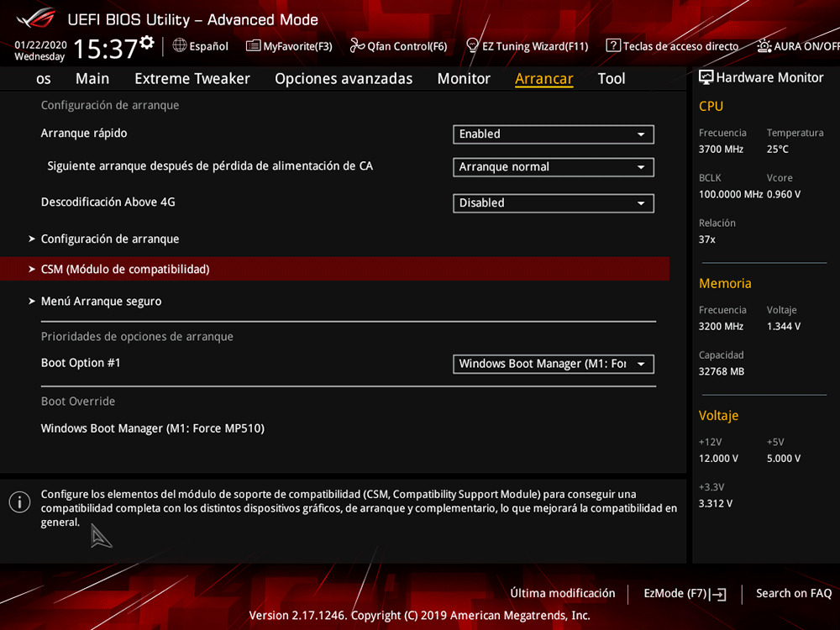The image size is (840, 630).
Task: Open Arranque rápido Enabled dropdown
Action: click(x=554, y=134)
